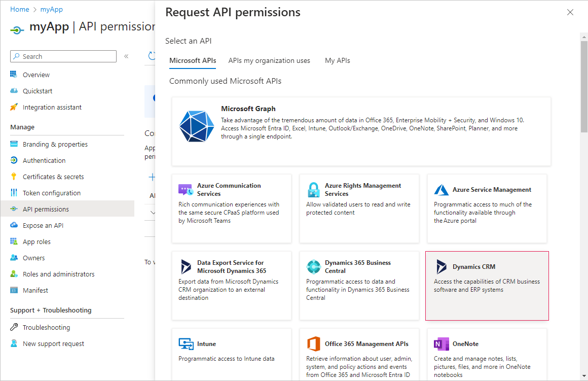Select the Office 365 Management APIs icon
The image size is (588, 381).
tap(313, 344)
